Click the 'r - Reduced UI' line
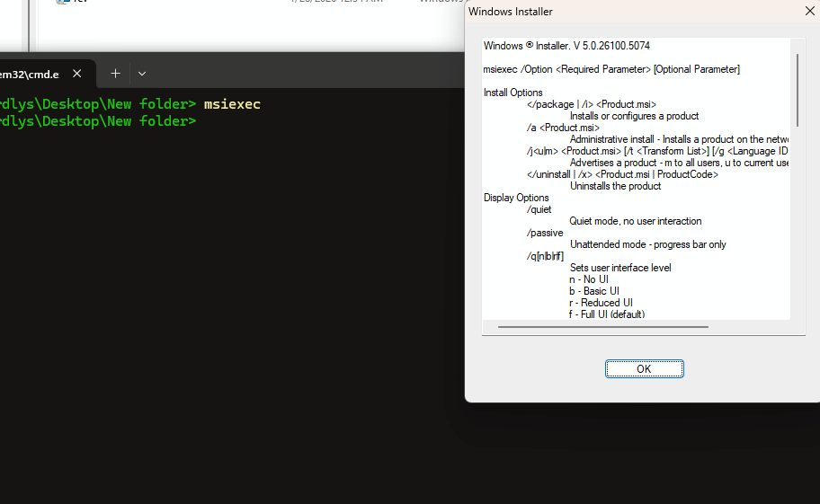The image size is (820, 504). pyautogui.click(x=601, y=303)
